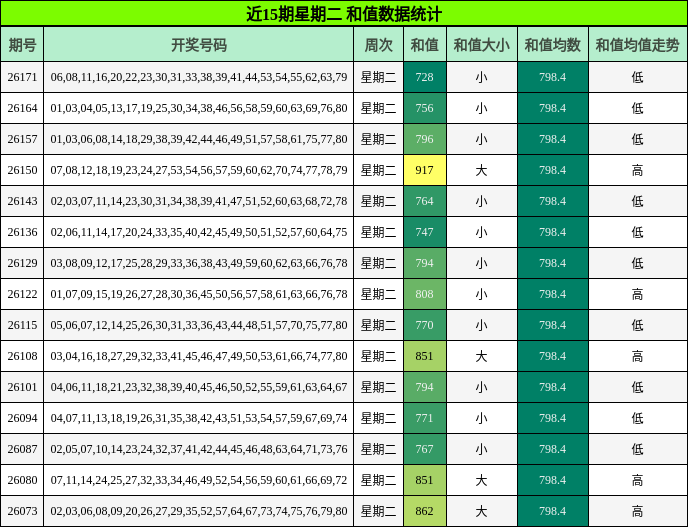Click 798.4 average in row 26171
The height and width of the screenshot is (527, 688).
click(x=552, y=77)
